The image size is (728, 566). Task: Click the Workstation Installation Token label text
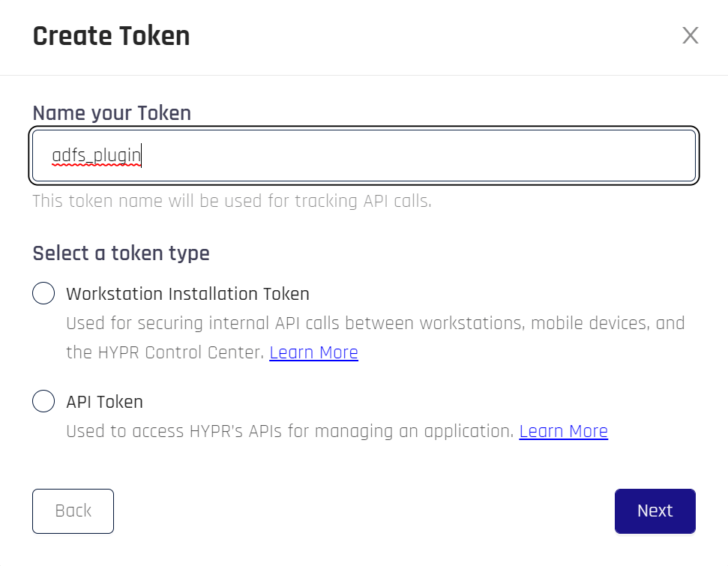point(189,293)
